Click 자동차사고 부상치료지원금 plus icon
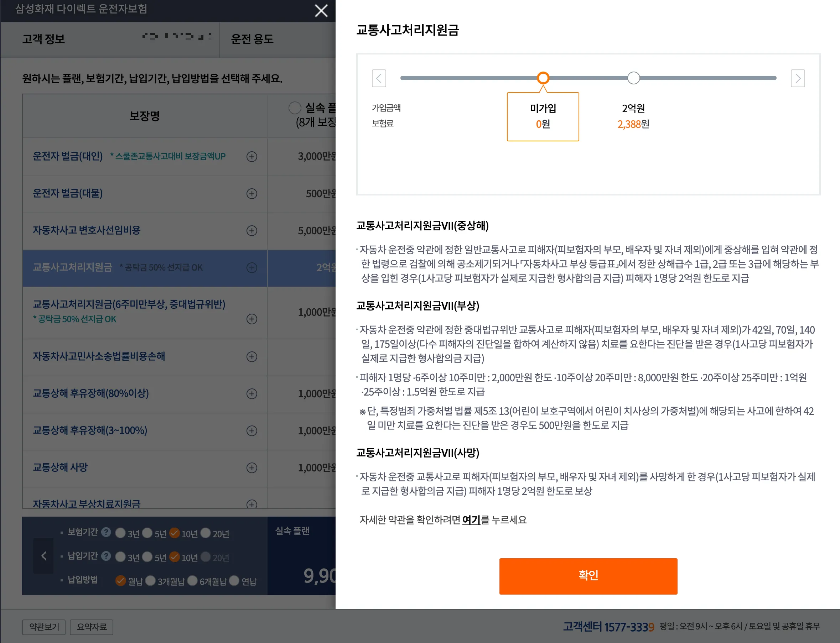 click(x=251, y=504)
